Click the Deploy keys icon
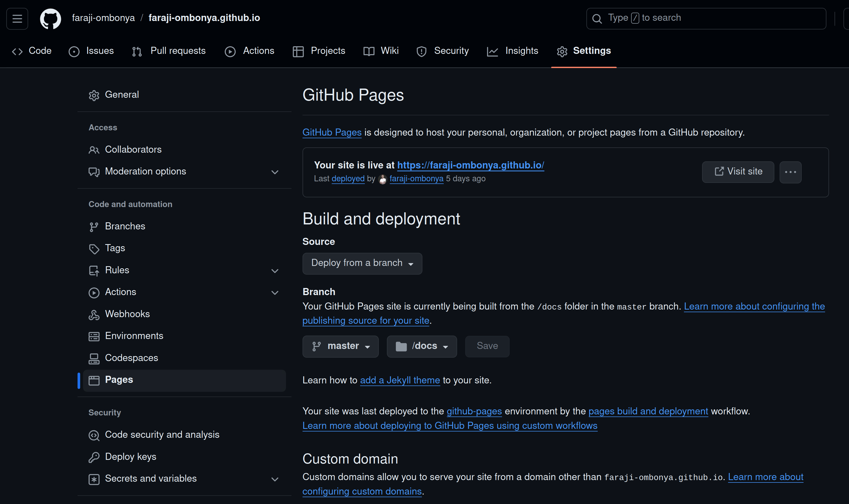The height and width of the screenshot is (504, 849). point(94,457)
